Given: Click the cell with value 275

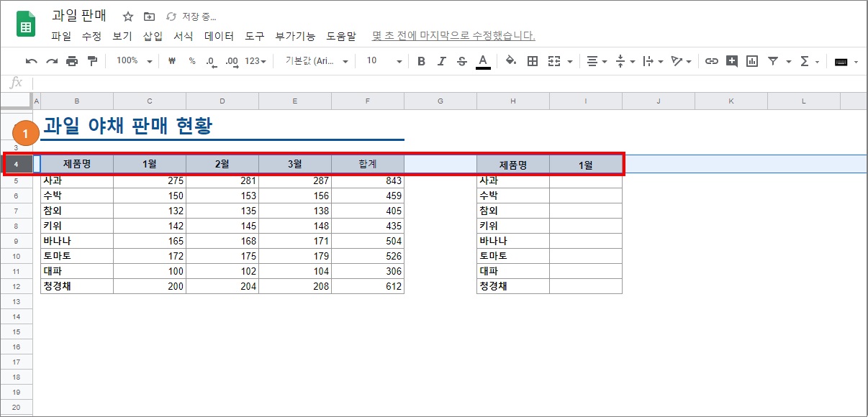Looking at the screenshot, I should pyautogui.click(x=150, y=180).
